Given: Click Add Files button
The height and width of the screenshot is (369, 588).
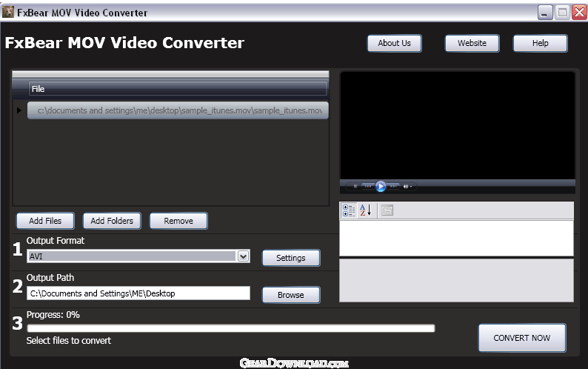Looking at the screenshot, I should pyautogui.click(x=45, y=221).
